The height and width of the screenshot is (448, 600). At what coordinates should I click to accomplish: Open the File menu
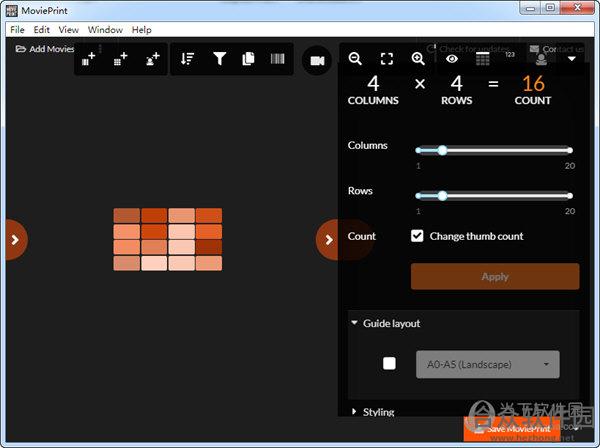[17, 30]
